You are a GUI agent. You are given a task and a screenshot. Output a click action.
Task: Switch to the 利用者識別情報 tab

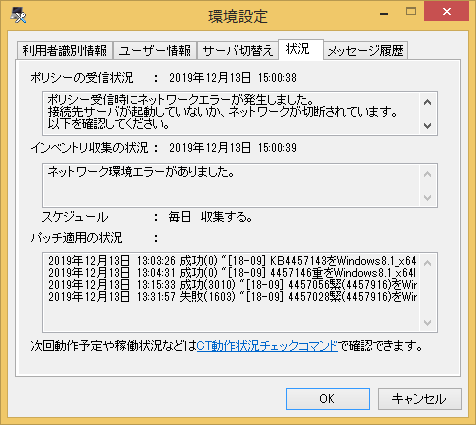tap(65, 51)
